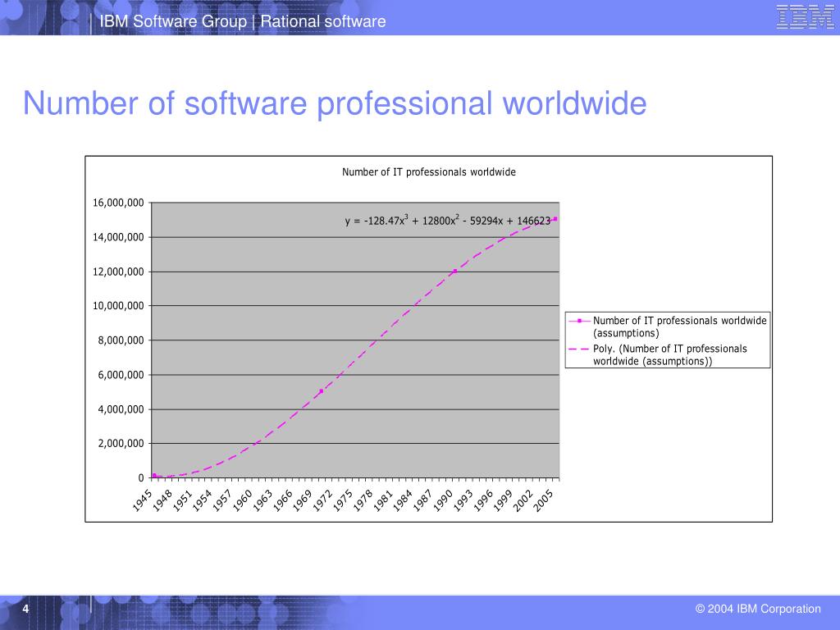Click the x-axis label 2005
Image resolution: width=840 pixels, height=630 pixels.
pos(543,501)
